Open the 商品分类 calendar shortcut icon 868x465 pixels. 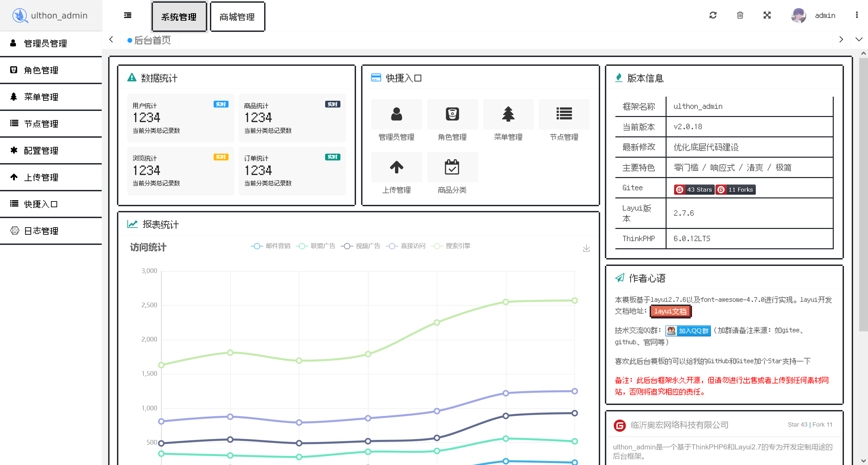tap(452, 167)
